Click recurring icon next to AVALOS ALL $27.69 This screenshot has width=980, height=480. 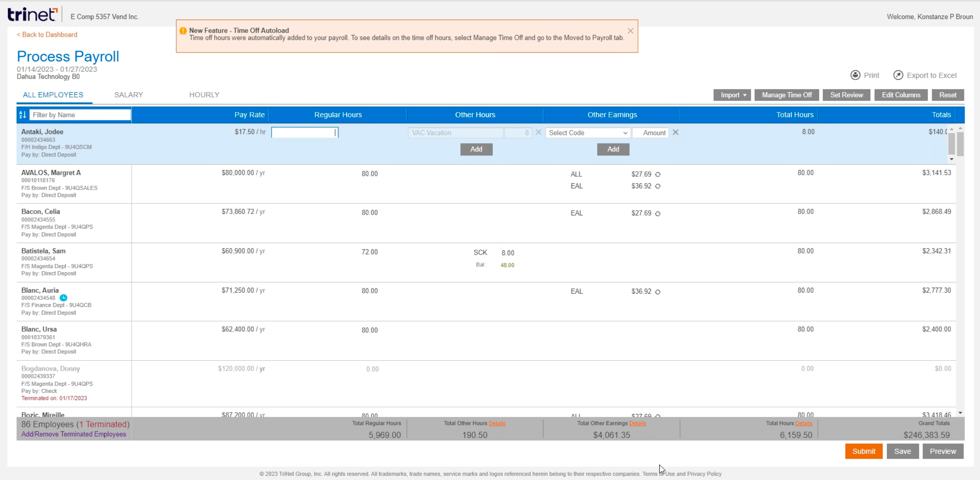coord(658,174)
